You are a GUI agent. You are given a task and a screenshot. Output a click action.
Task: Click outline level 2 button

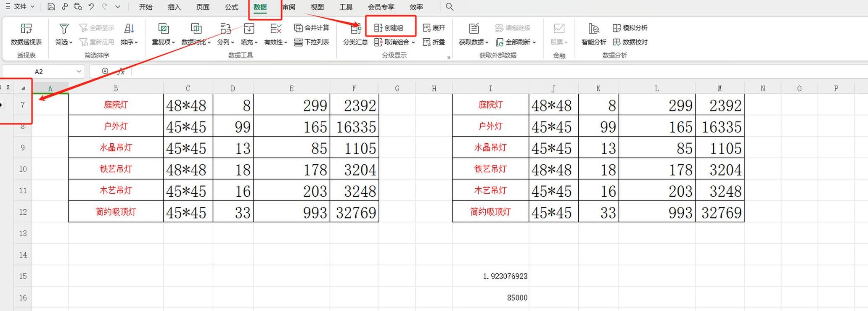[8, 87]
